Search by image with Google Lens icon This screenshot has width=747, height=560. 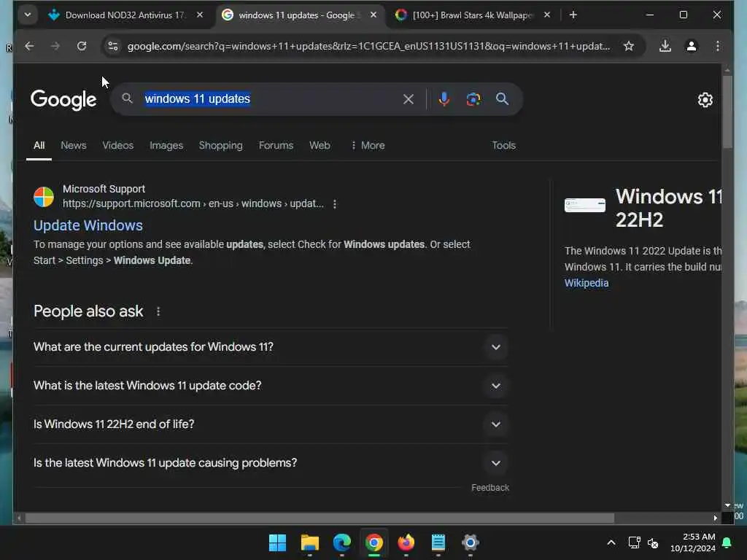(473, 99)
